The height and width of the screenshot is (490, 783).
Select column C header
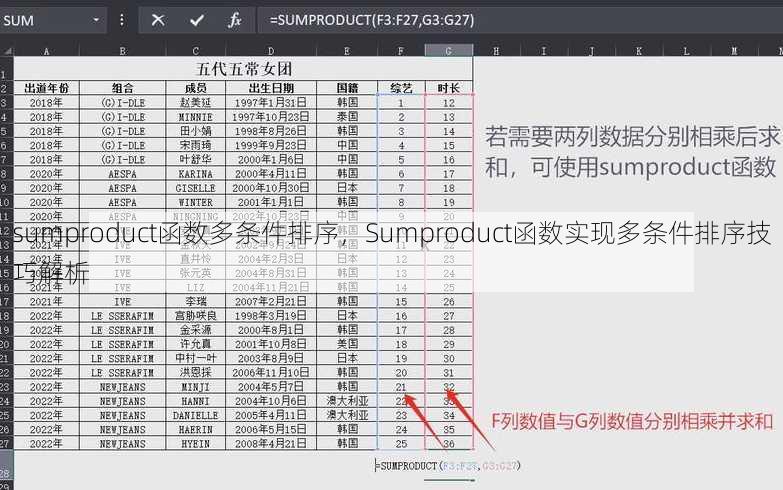[195, 51]
